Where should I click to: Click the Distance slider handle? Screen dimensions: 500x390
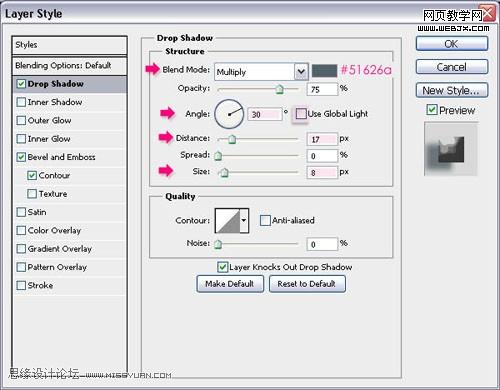tap(232, 139)
